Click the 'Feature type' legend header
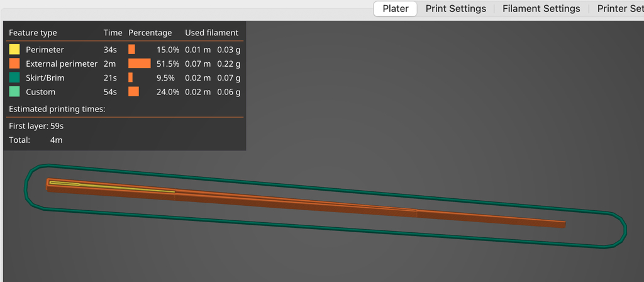This screenshot has width=644, height=282. coord(33,33)
